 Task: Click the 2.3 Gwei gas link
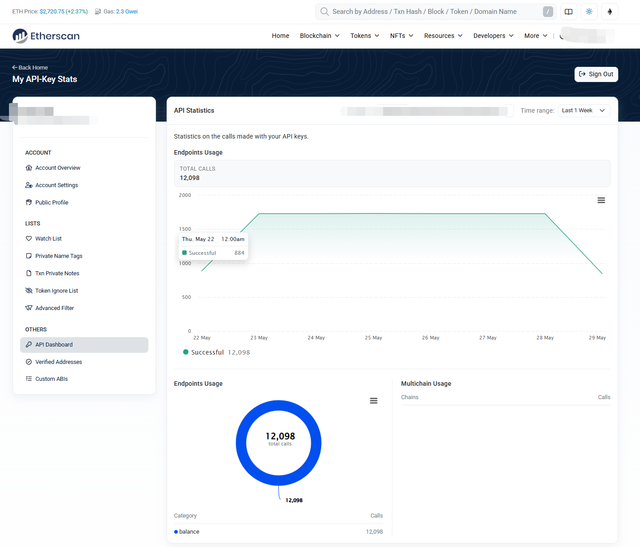click(127, 11)
